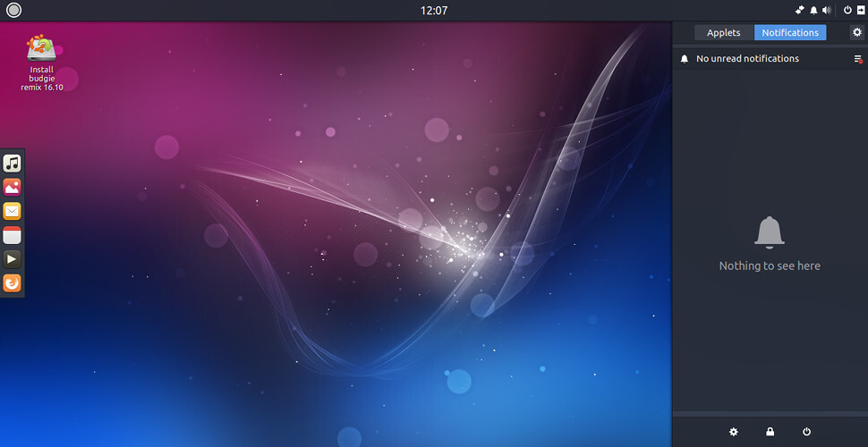Screen dimensions: 868x447
Task: Open Firefox from the dock
Action: coord(13,283)
